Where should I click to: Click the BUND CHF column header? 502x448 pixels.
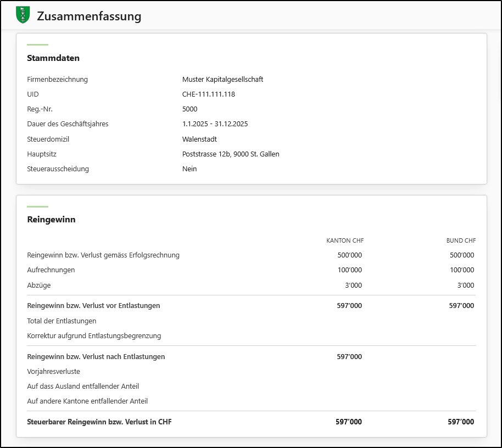(x=461, y=240)
